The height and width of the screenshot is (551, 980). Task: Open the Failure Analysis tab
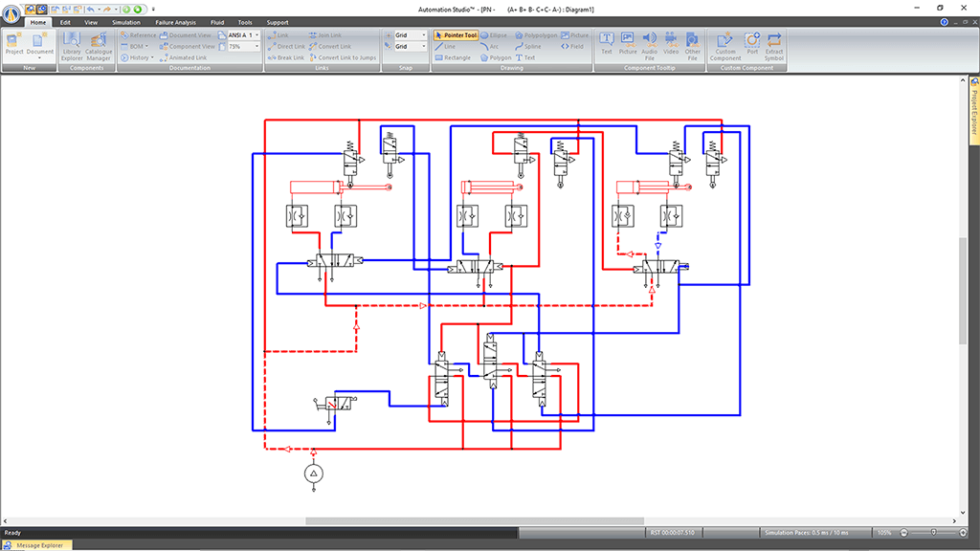175,22
